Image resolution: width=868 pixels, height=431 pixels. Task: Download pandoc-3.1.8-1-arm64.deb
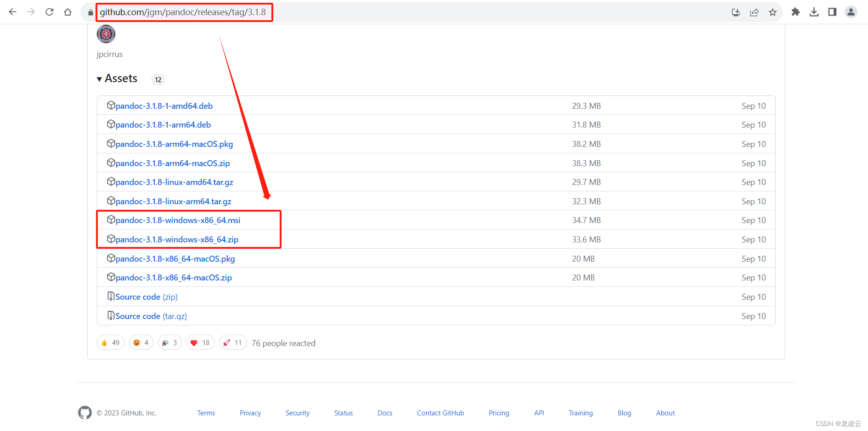pos(163,125)
